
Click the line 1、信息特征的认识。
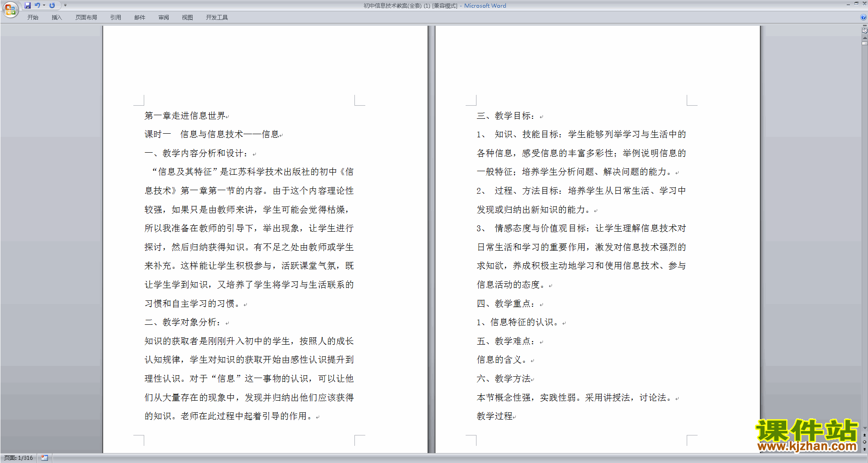(x=518, y=322)
